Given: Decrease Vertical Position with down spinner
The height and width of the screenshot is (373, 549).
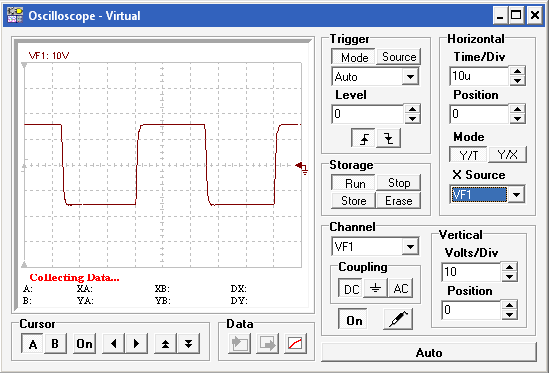Looking at the screenshot, I should click(509, 315).
